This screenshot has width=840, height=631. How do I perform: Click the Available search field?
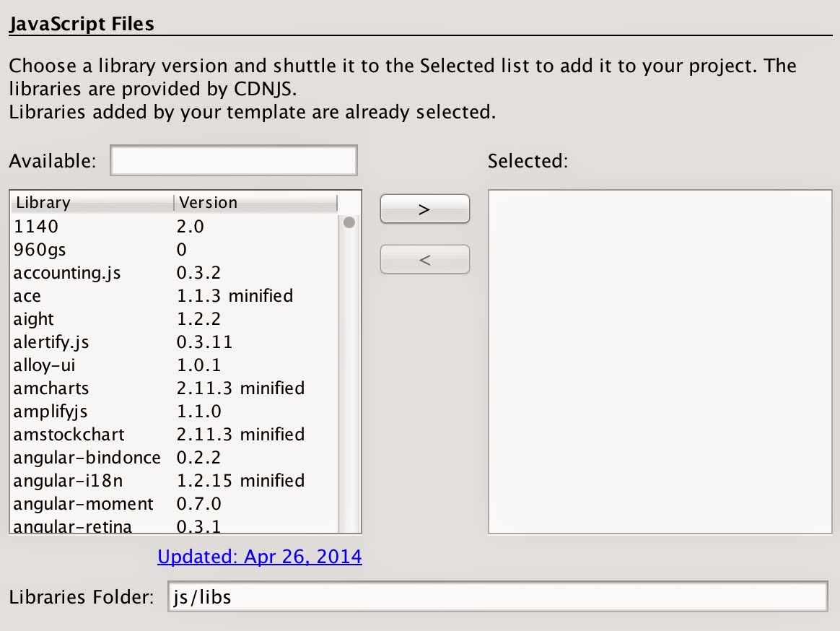[232, 159]
